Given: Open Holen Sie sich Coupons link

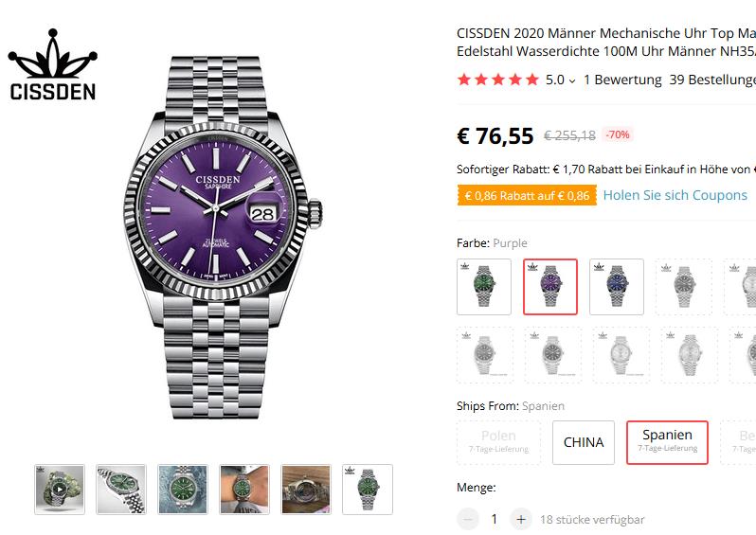Looking at the screenshot, I should click(x=675, y=195).
